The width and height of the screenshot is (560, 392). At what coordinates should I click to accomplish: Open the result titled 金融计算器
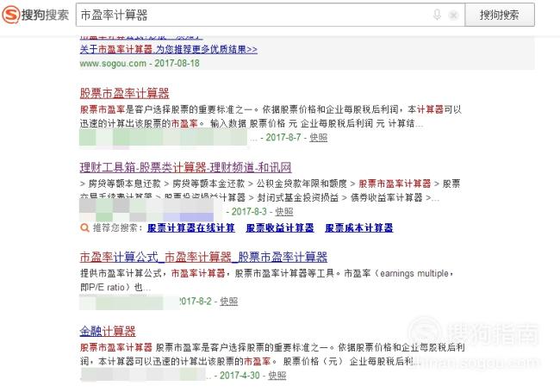[108, 331]
